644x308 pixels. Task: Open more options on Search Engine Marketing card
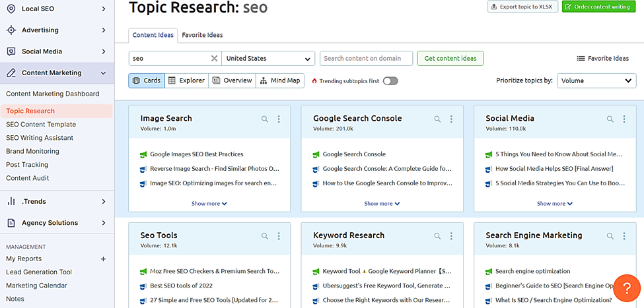624,236
